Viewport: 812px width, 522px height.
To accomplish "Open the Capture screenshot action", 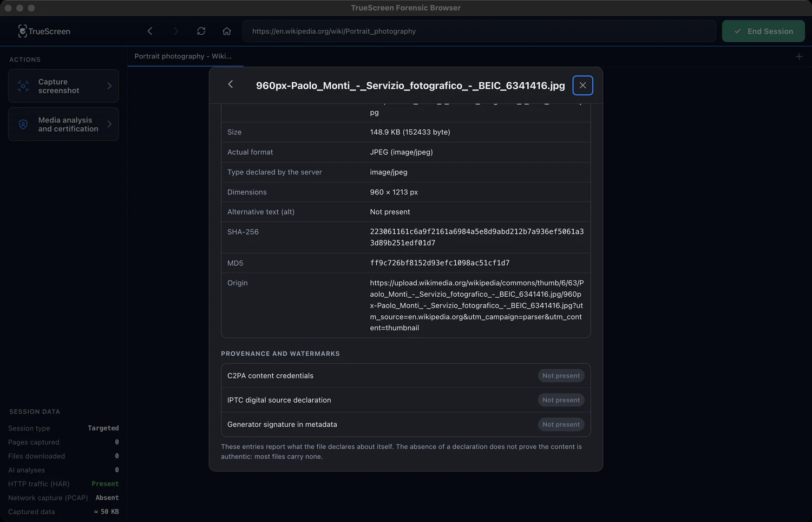I will click(63, 86).
